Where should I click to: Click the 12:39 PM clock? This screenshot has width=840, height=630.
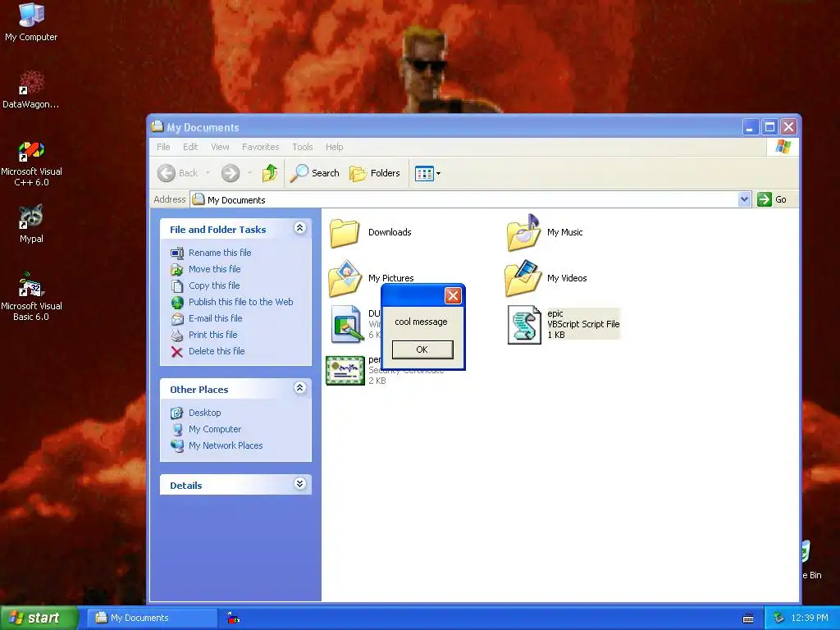pyautogui.click(x=810, y=618)
